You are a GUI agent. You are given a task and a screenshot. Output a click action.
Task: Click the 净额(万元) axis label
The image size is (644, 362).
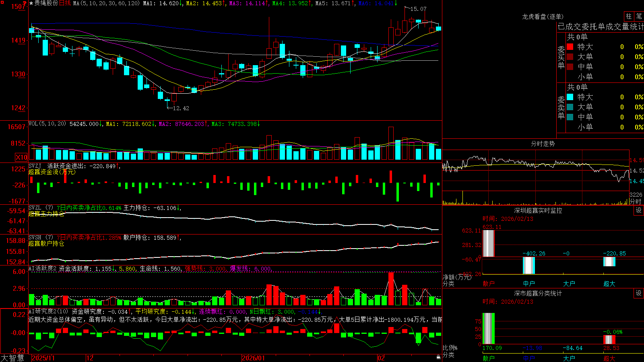457,277
